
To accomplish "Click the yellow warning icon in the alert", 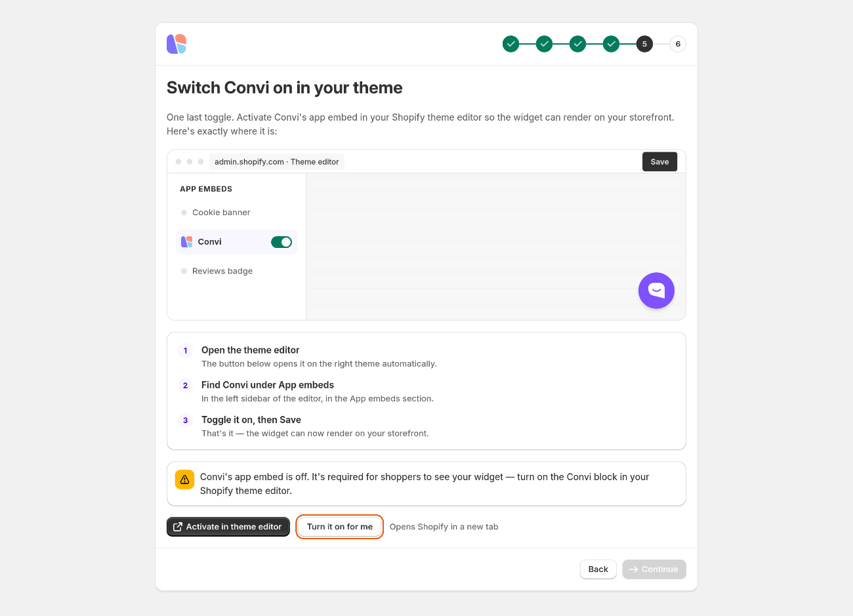I will point(184,480).
